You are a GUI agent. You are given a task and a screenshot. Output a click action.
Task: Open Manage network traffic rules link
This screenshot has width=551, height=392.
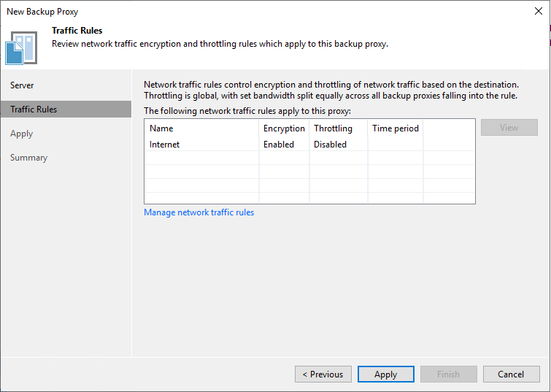click(199, 212)
